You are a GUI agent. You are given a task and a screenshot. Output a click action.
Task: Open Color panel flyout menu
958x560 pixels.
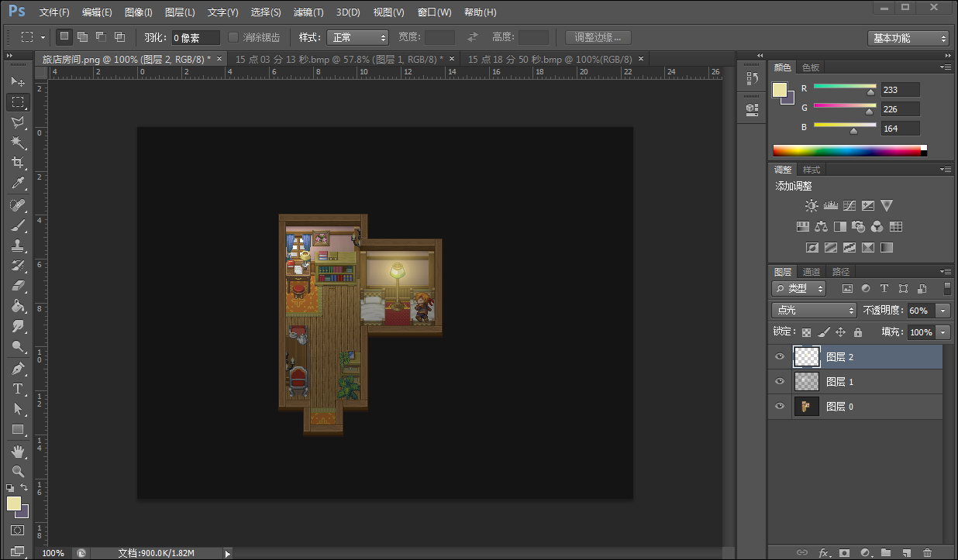[946, 67]
